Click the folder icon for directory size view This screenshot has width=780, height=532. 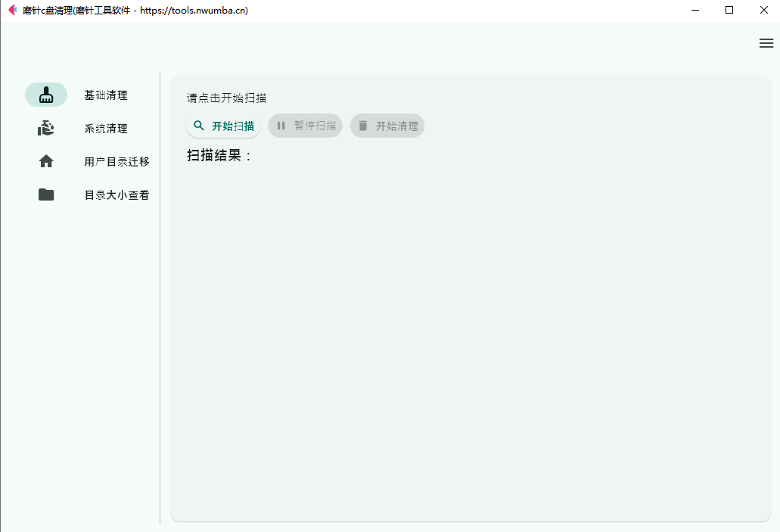46,194
